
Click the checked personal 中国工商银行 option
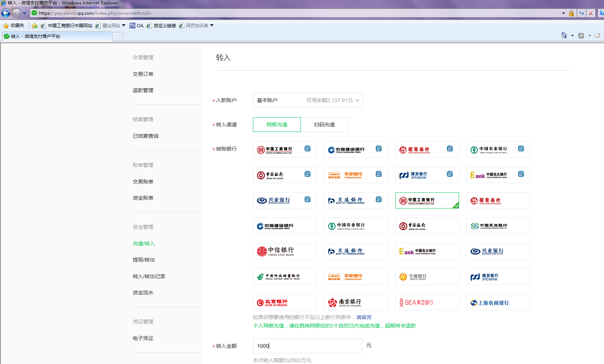427,200
